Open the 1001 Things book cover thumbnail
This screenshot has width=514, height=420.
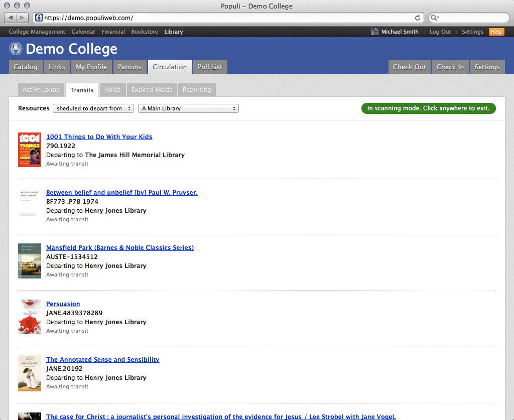(30, 150)
